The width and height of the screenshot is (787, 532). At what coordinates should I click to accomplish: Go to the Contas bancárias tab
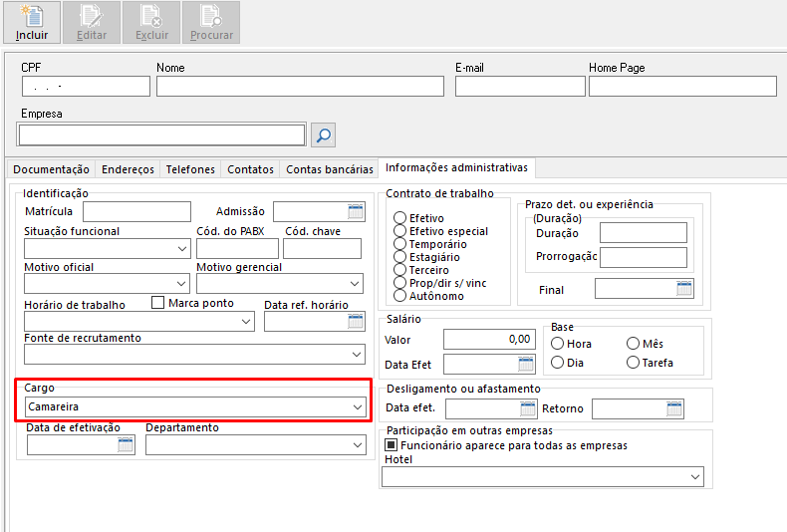tap(330, 169)
